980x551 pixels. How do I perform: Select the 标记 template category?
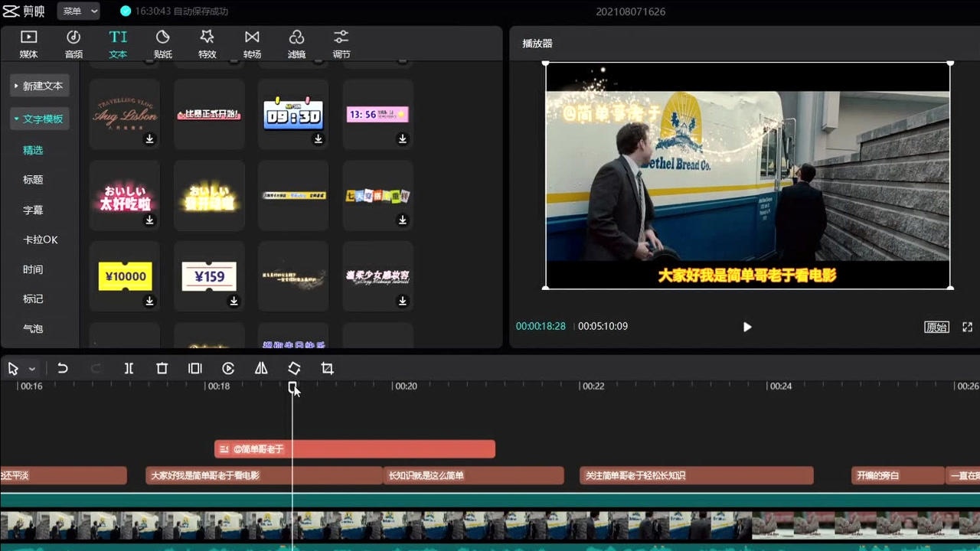click(x=33, y=299)
